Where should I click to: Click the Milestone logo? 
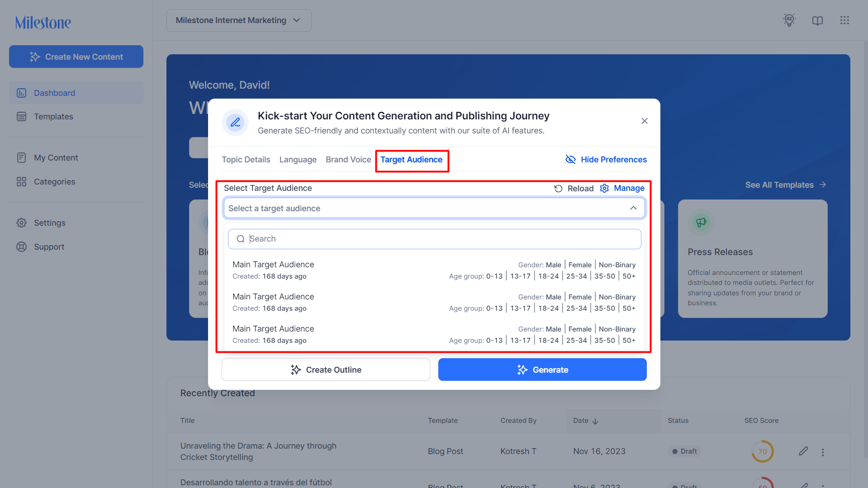point(43,22)
